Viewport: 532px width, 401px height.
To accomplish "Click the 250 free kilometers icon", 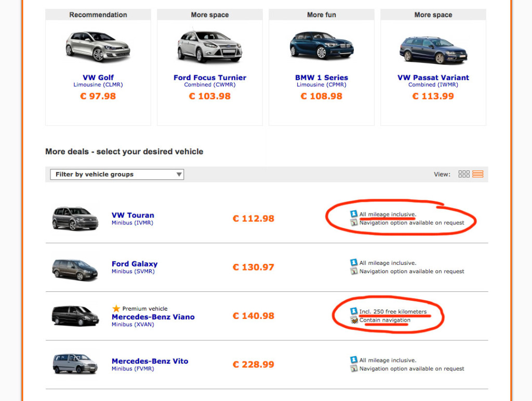I will (354, 312).
